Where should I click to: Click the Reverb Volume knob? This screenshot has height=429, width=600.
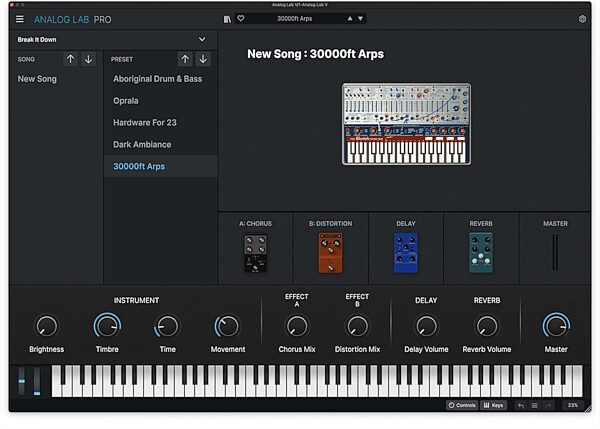tap(487, 326)
